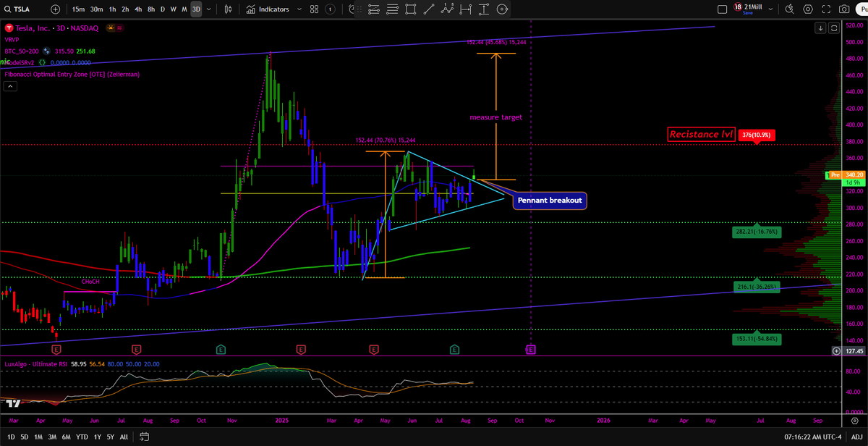Set chart range to 6M

[x=67, y=437]
